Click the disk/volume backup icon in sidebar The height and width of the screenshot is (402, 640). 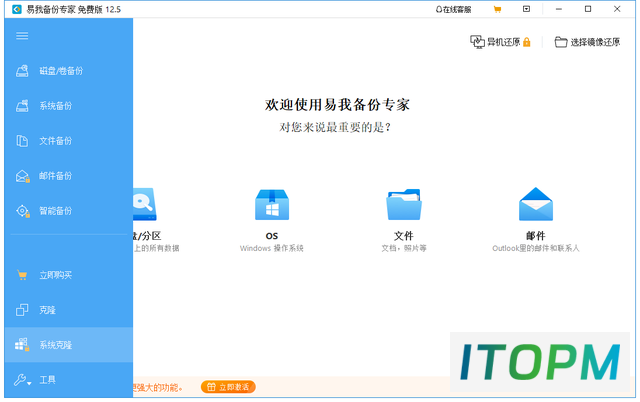22,71
